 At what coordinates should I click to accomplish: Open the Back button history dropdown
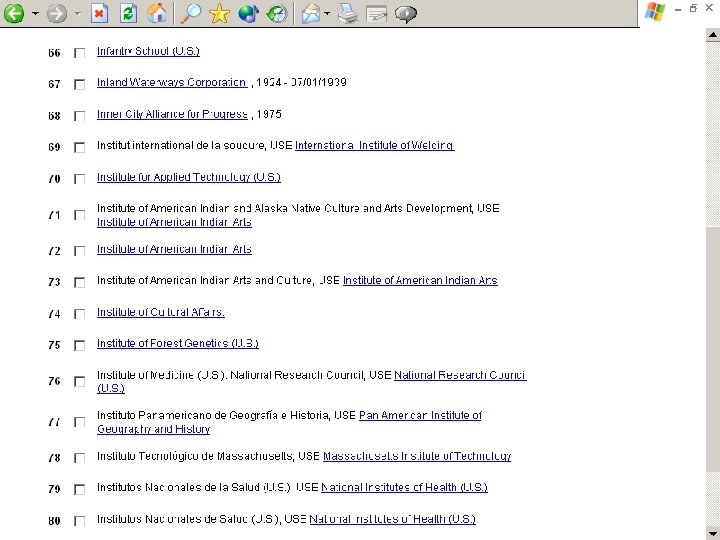tap(35, 14)
